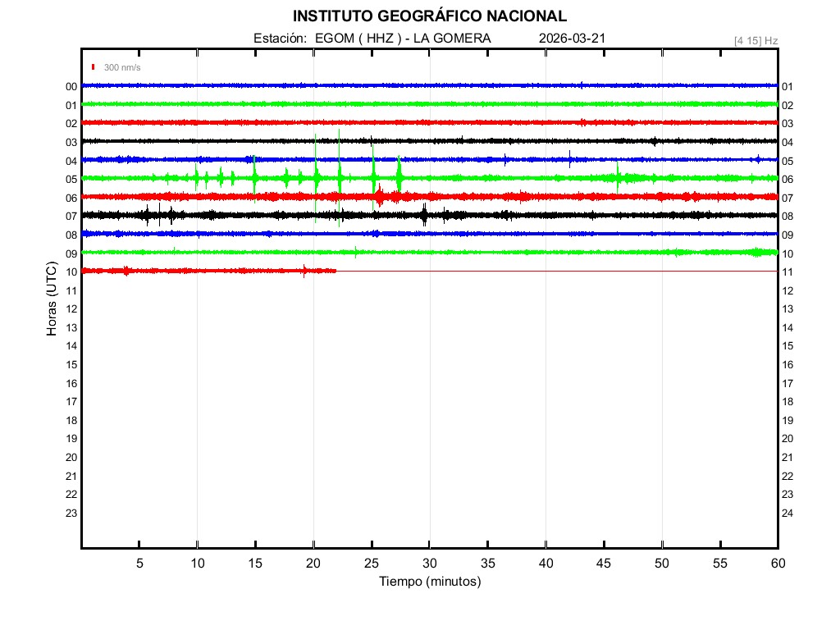Click the black spike near minute 29.5
The height and width of the screenshot is (630, 840).
click(424, 215)
